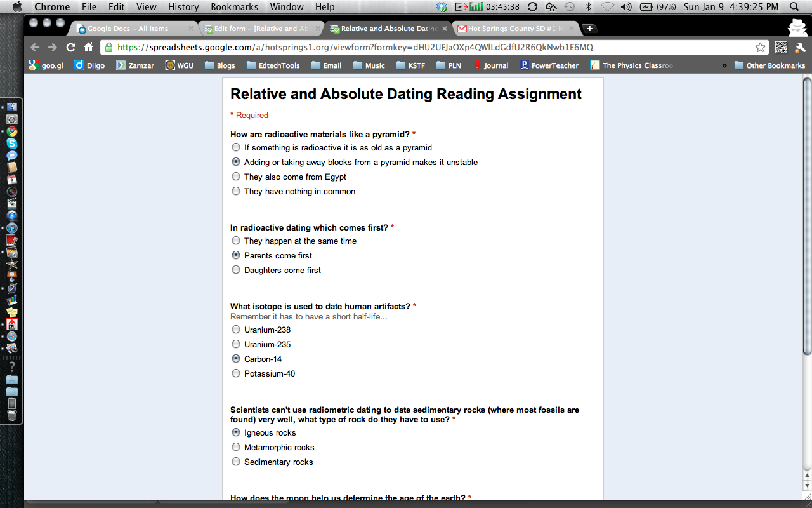Open iCal calendar from the Dock
Viewport: 812px width, 508px height.
(x=12, y=180)
